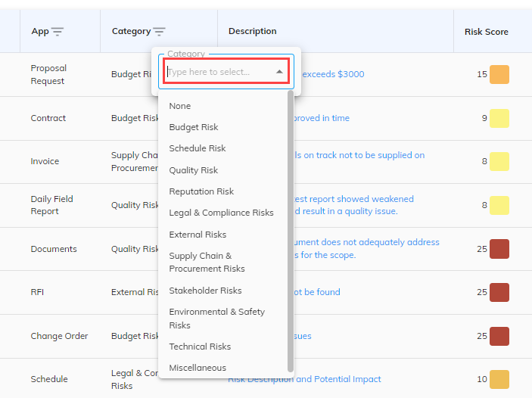
Task: Select Environmental & Safety Risks option
Action: 217,319
